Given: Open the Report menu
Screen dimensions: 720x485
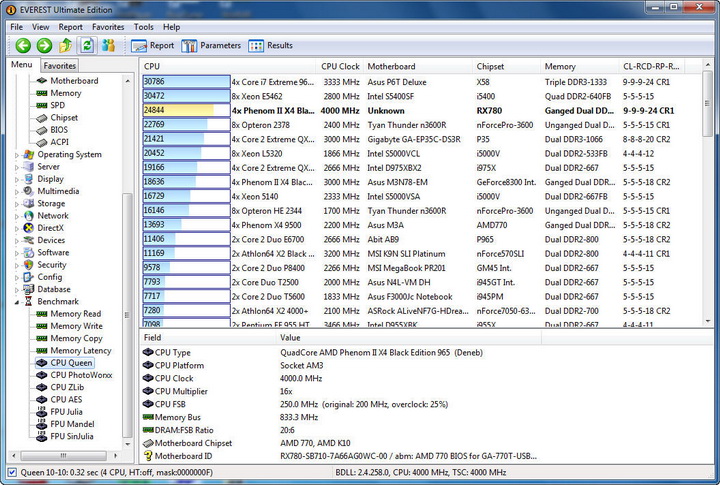Looking at the screenshot, I should [x=70, y=27].
